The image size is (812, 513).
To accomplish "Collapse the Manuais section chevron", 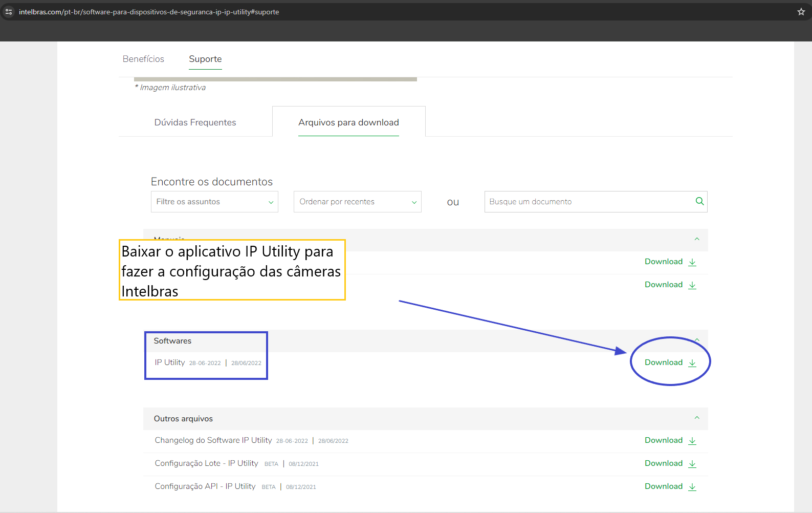I will pyautogui.click(x=697, y=239).
